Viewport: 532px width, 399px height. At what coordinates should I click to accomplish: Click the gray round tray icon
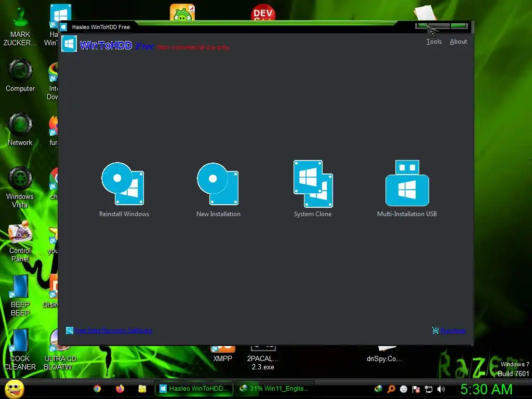pyautogui.click(x=403, y=389)
